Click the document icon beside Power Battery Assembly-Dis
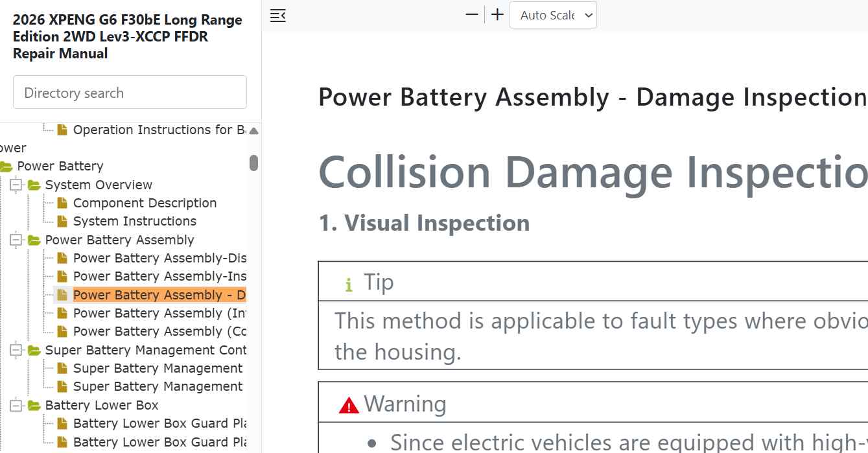868x453 pixels. (62, 258)
